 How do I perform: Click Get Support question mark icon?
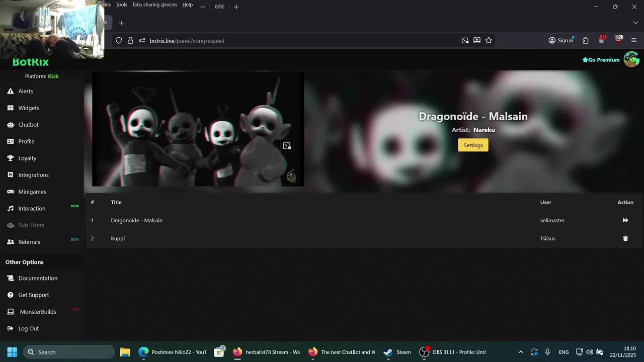(x=10, y=295)
